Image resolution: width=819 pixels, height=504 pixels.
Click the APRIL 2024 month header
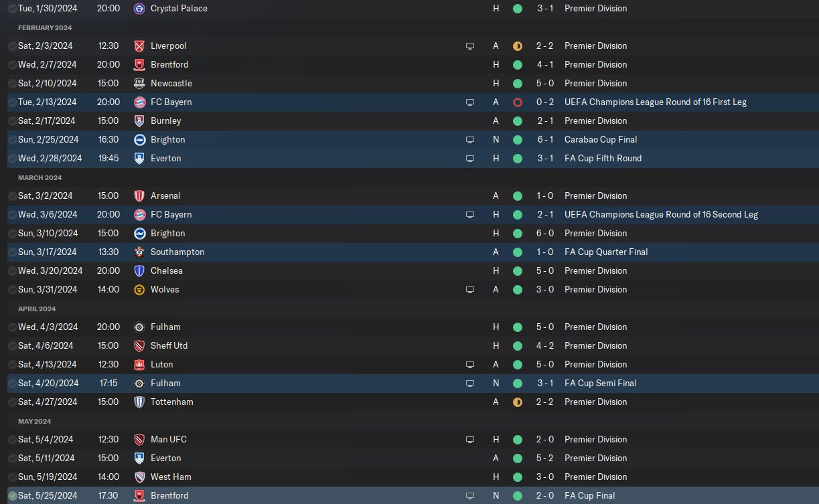37,309
